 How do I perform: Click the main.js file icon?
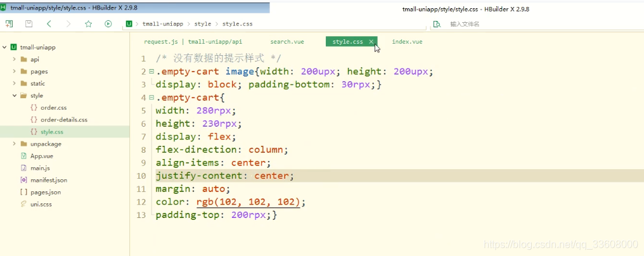24,168
